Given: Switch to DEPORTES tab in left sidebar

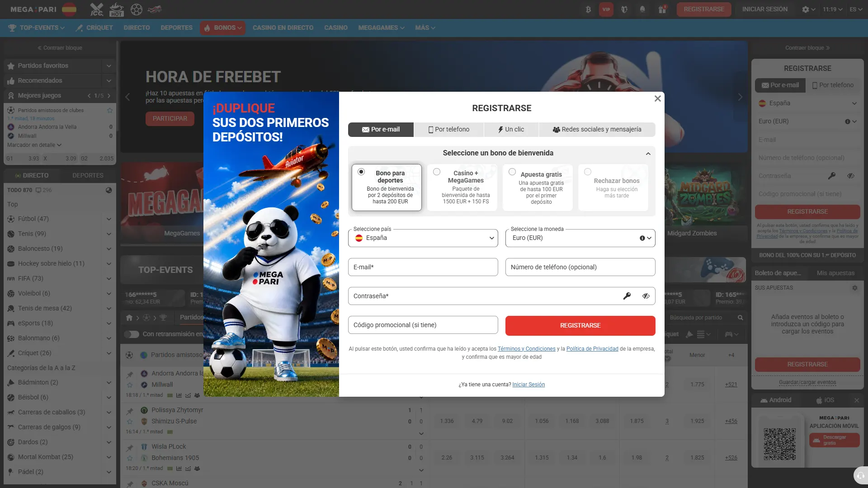Looking at the screenshot, I should tap(88, 175).
